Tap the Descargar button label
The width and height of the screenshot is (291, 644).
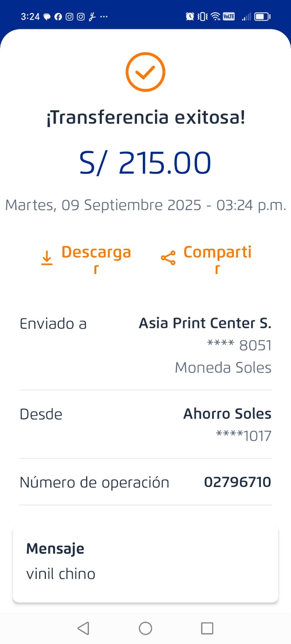[96, 253]
